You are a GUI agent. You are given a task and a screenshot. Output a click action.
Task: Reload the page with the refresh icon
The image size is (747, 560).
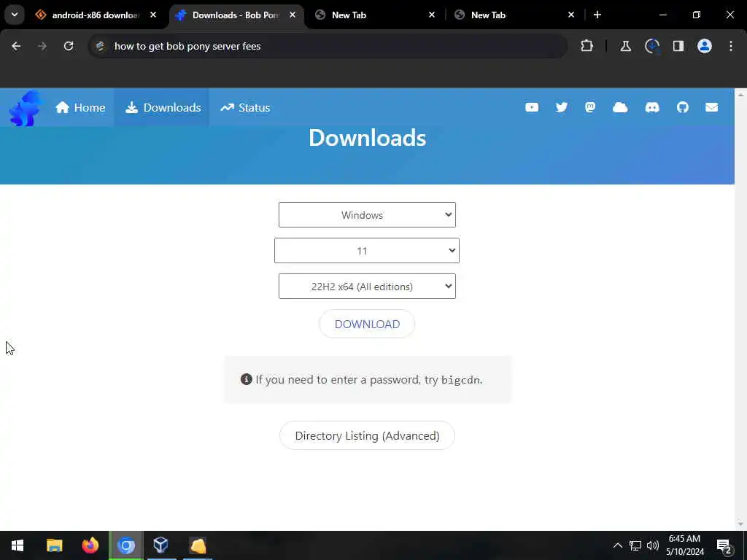pos(69,46)
